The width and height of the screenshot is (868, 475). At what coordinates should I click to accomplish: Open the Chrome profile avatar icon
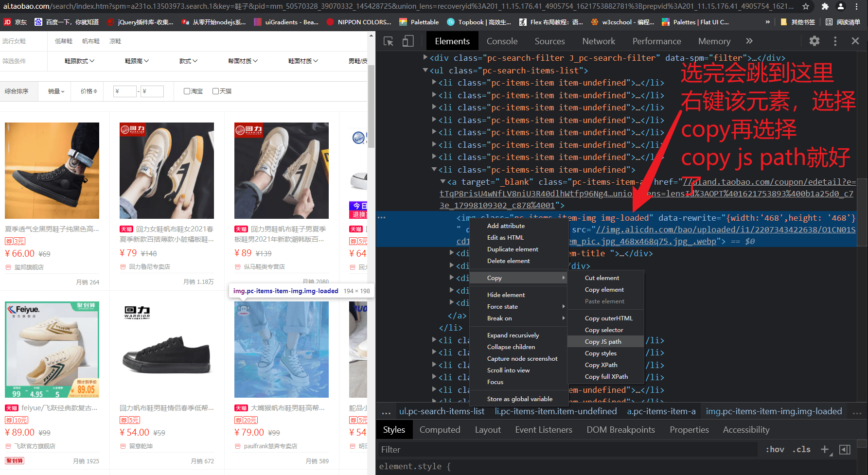[x=841, y=6]
